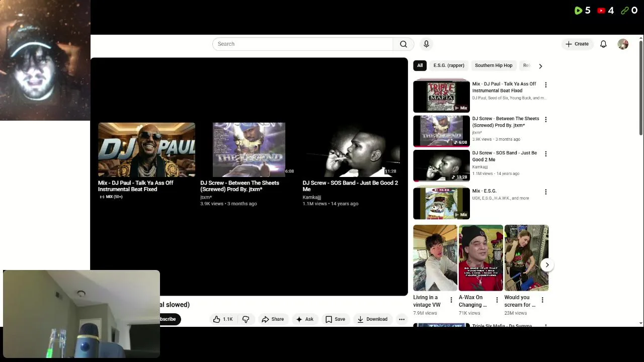This screenshot has width=644, height=362.
Task: Open sidebar Triple Six Mafia mix thumbnail
Action: point(441,96)
